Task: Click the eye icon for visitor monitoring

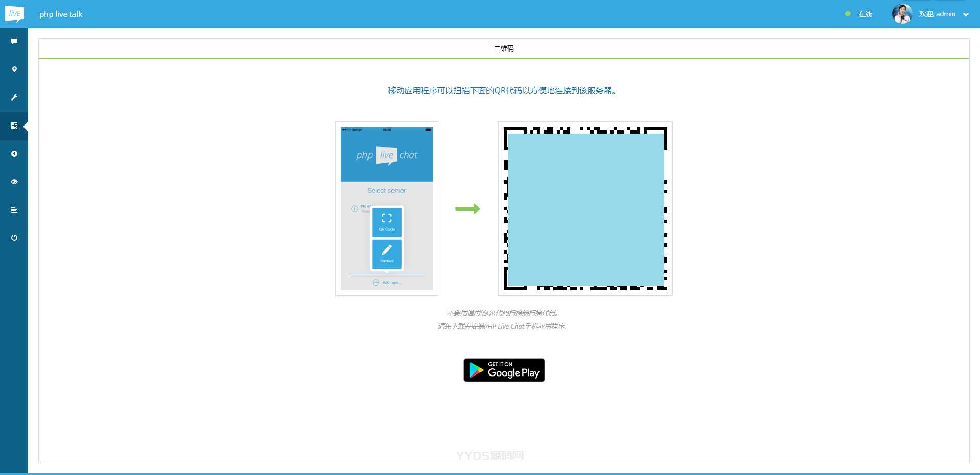Action: tap(14, 182)
